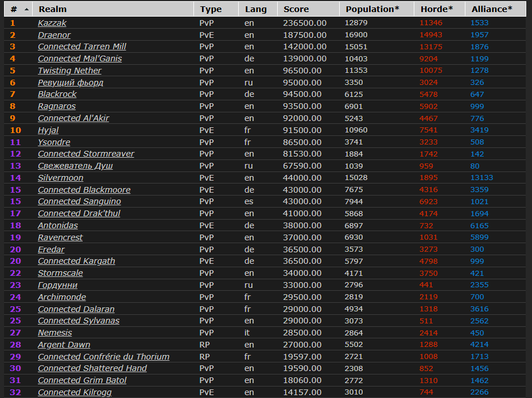The width and height of the screenshot is (532, 398).
Task: Select Twisting Nether Horde count 10075
Action: click(431, 71)
